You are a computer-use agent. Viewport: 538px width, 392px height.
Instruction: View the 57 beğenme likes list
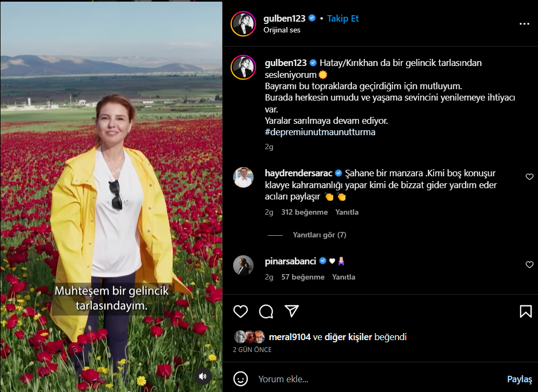pos(303,277)
